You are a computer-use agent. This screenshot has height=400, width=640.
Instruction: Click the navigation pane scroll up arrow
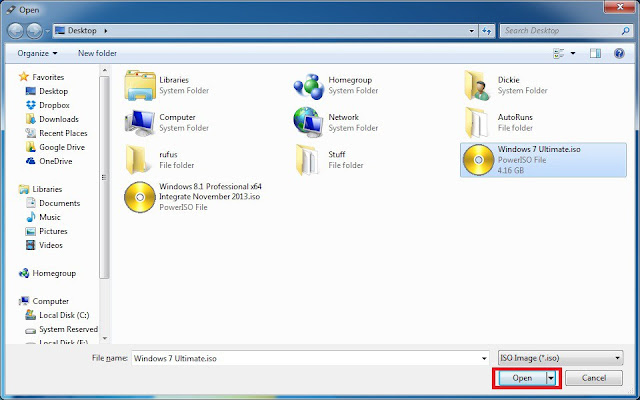point(105,71)
